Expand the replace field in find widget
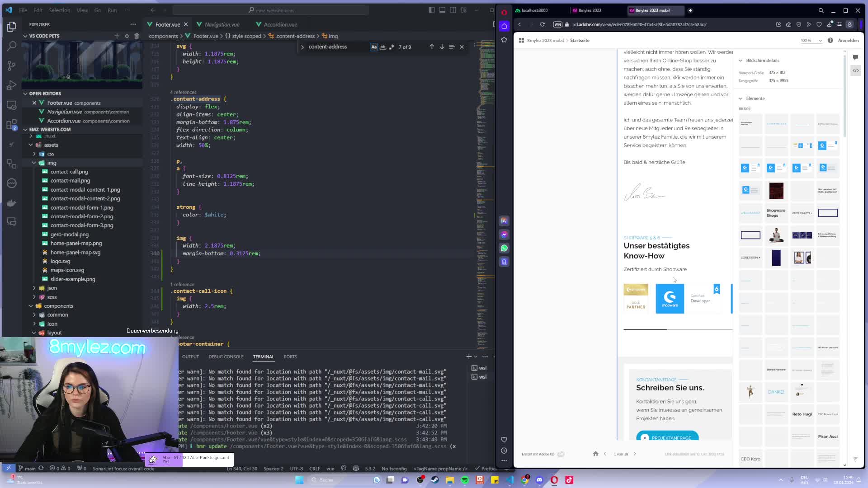Image resolution: width=868 pixels, height=488 pixels. pyautogui.click(x=302, y=47)
